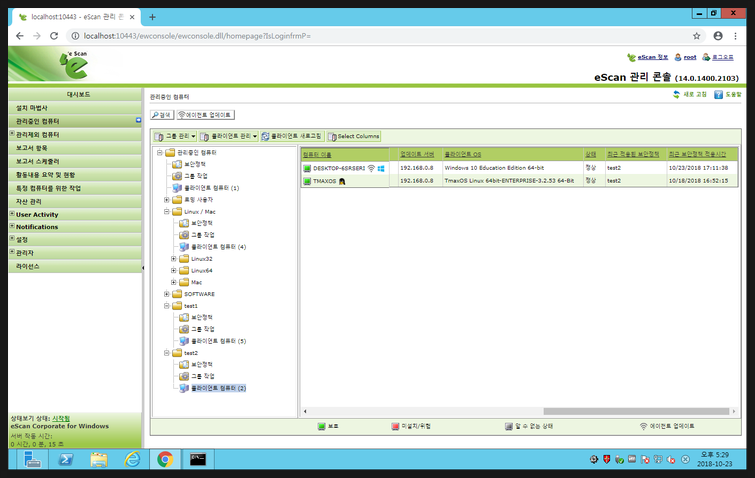Image resolution: width=755 pixels, height=478 pixels.
Task: Open the second sidebar item, setup wizard
Action: click(75, 108)
